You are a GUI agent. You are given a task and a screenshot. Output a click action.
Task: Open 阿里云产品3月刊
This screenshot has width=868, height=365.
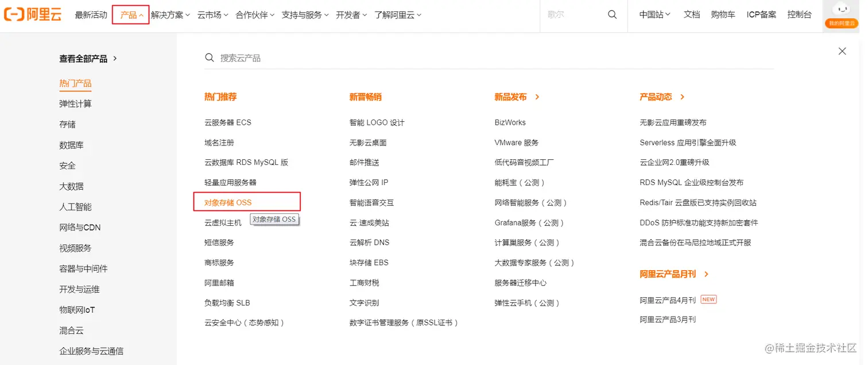point(668,320)
